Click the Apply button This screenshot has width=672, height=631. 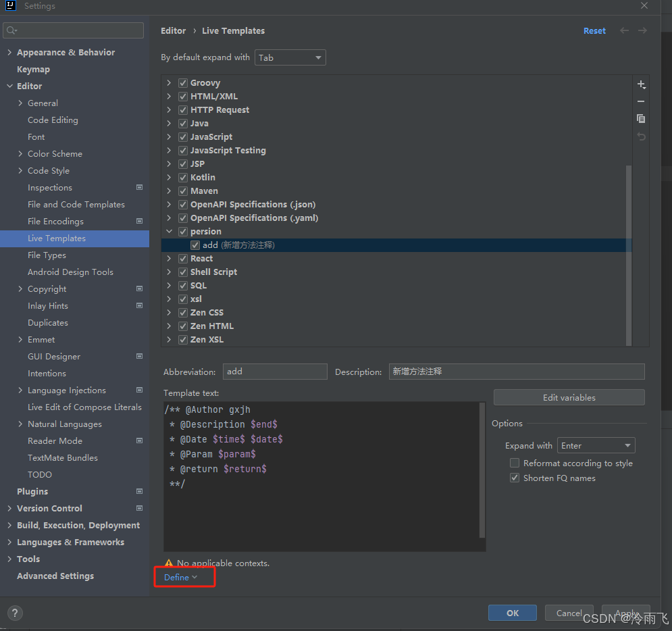[626, 613]
